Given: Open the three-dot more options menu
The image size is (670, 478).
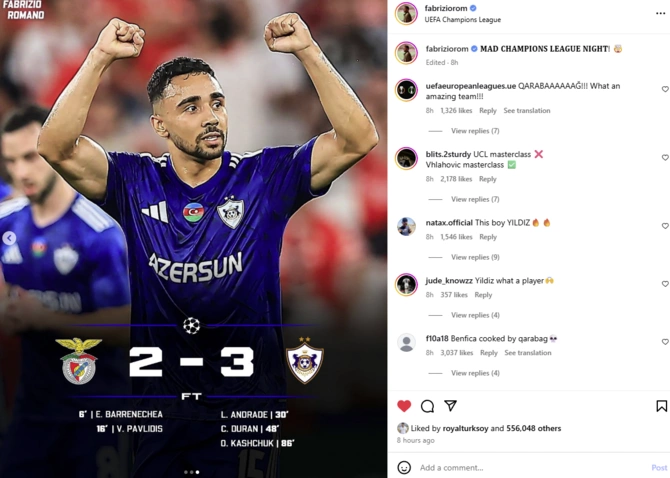Looking at the screenshot, I should [x=660, y=13].
